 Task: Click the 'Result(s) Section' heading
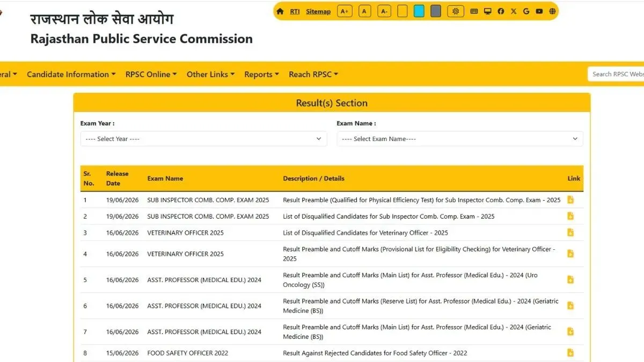(x=332, y=103)
